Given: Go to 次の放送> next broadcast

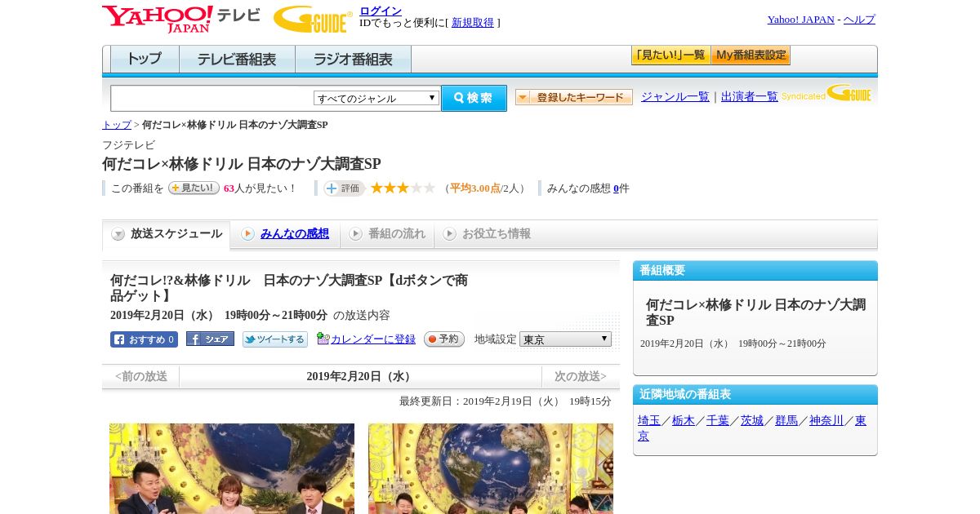Looking at the screenshot, I should coord(581,376).
